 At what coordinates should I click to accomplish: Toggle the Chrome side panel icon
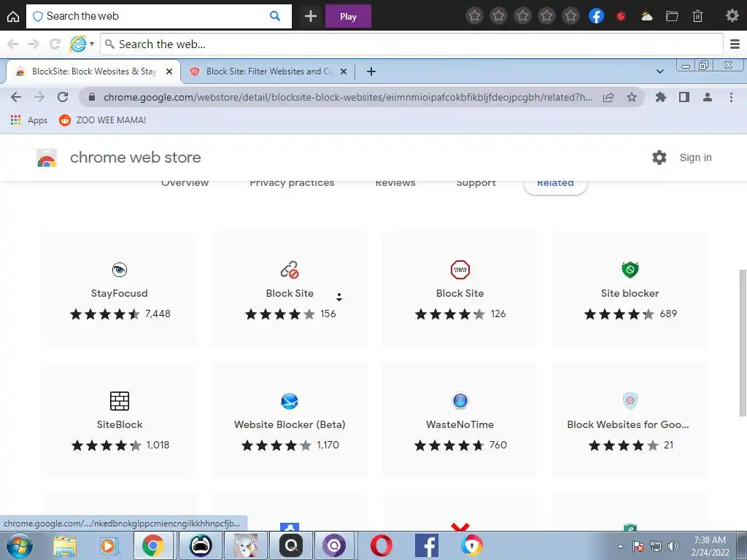(684, 97)
